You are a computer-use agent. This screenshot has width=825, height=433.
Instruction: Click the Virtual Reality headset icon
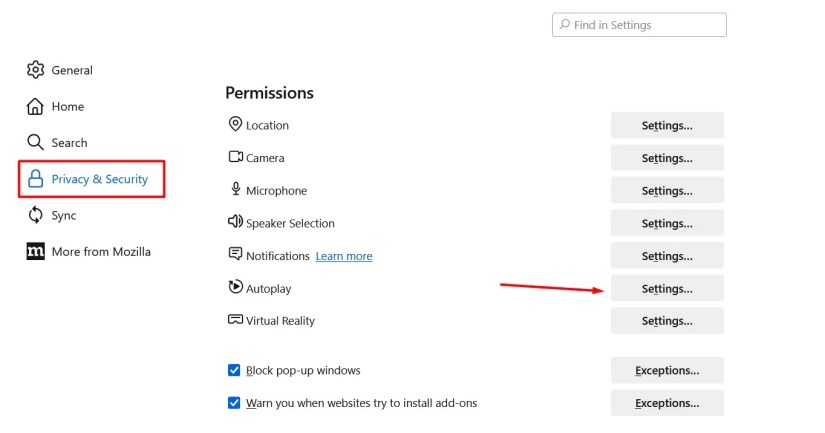tap(235, 319)
